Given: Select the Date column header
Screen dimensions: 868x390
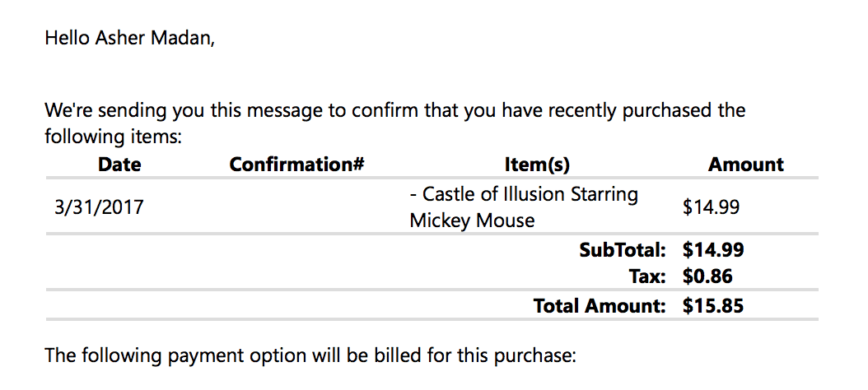Looking at the screenshot, I should coord(119,165).
